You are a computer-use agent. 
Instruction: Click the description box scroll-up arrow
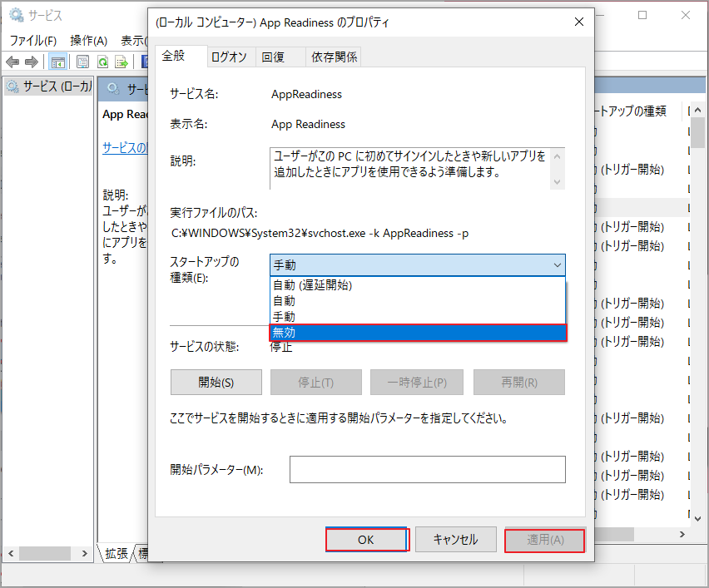(557, 156)
